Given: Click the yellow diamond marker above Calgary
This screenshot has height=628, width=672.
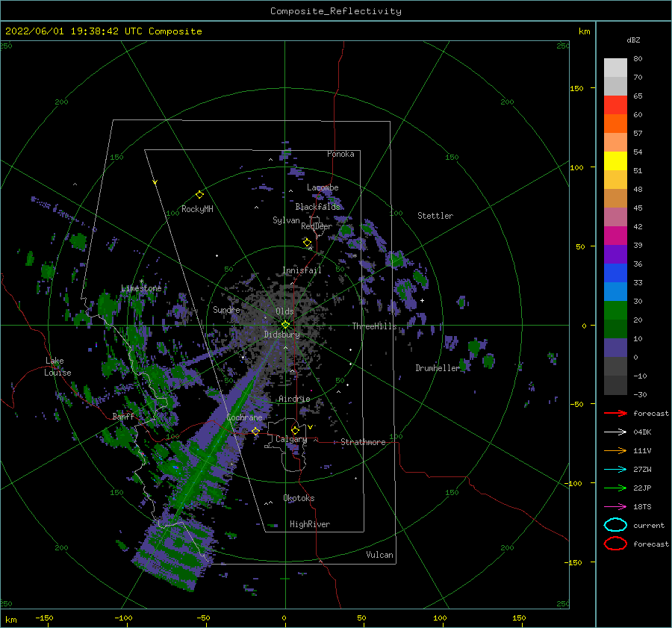Looking at the screenshot, I should [x=295, y=430].
